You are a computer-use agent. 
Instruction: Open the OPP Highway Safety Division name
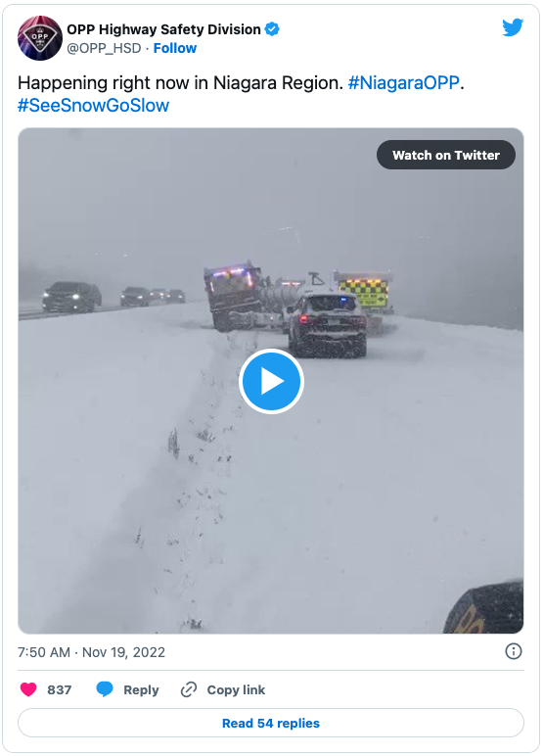pyautogui.click(x=163, y=29)
